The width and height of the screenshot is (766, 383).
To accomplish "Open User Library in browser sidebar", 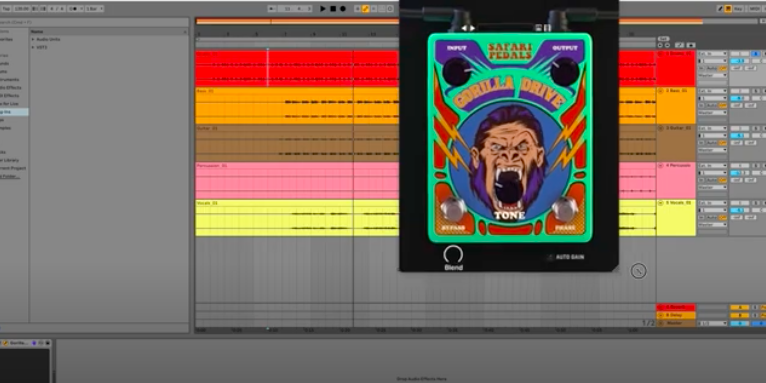I will coord(10,160).
